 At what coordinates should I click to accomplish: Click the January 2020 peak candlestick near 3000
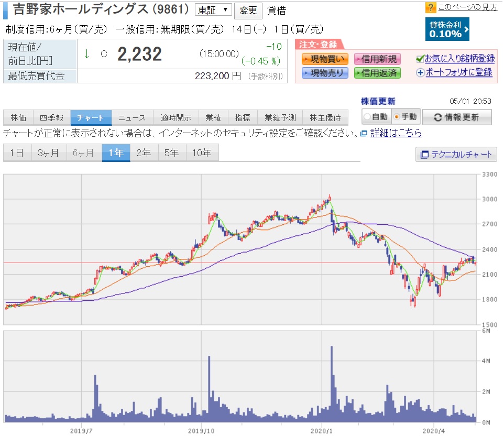[330, 198]
